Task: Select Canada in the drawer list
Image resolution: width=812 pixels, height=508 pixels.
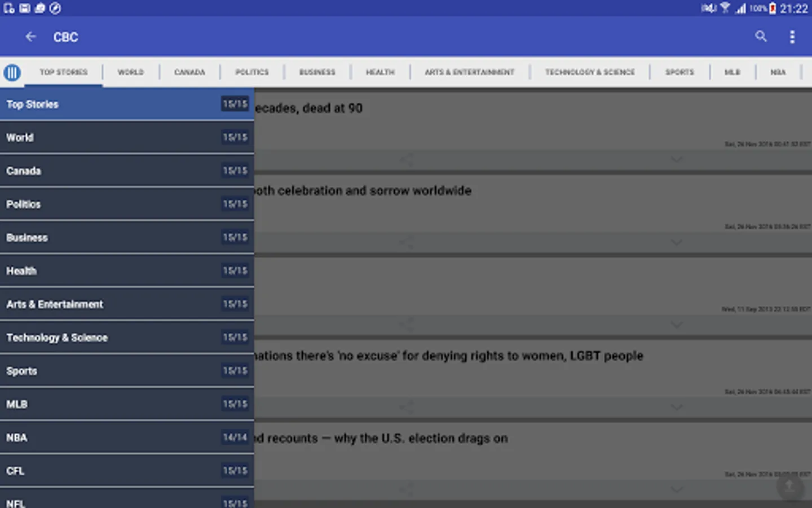Action: [x=127, y=171]
